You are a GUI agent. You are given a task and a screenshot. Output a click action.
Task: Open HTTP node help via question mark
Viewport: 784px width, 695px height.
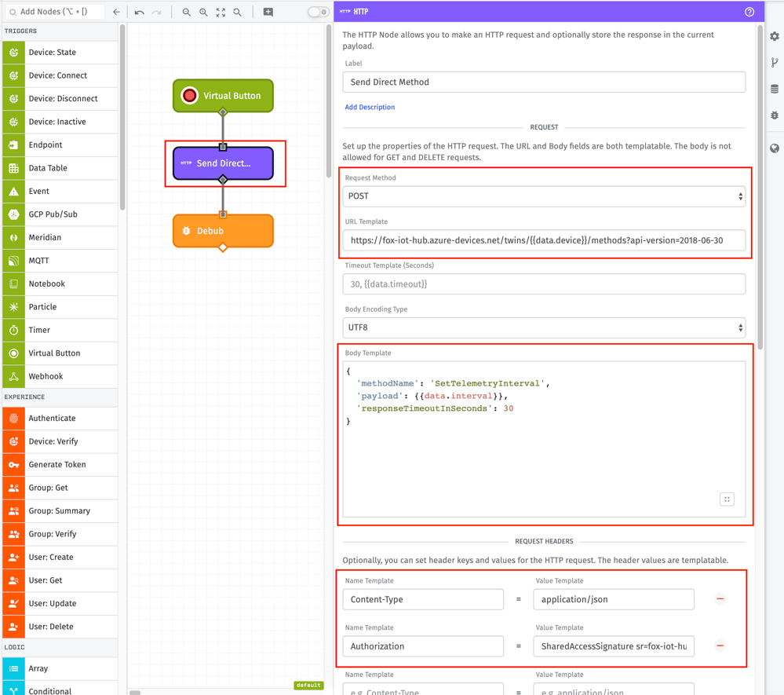tap(749, 12)
